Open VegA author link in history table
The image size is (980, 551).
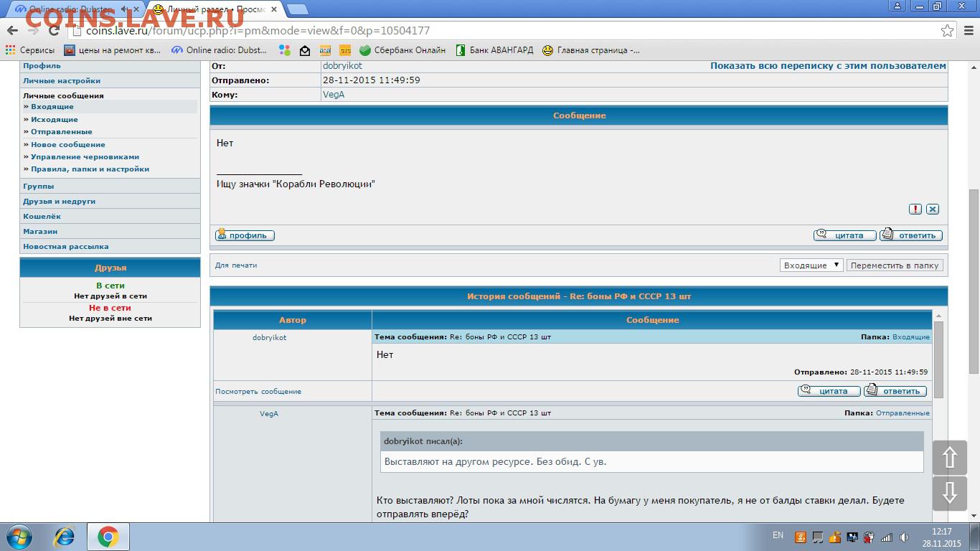(269, 414)
